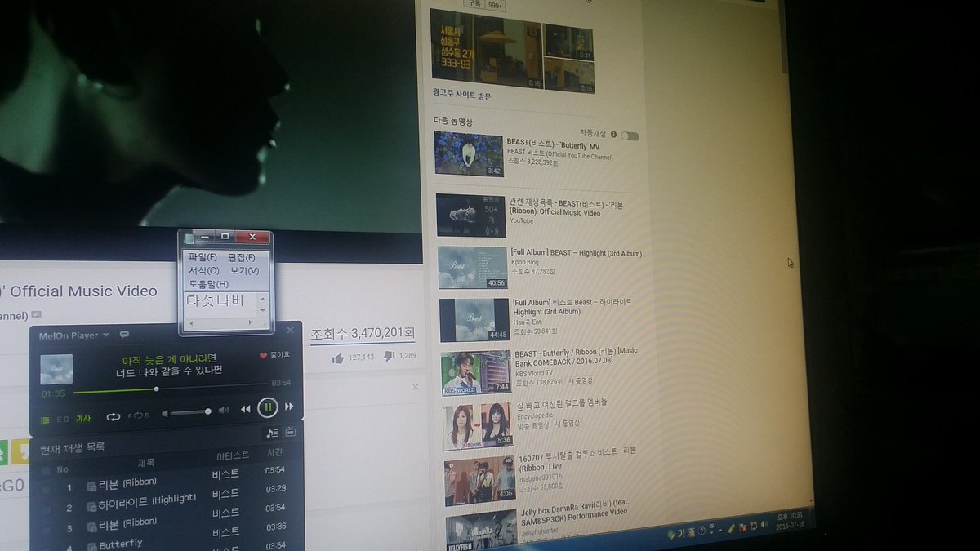Click the green shield tray icon
The height and width of the screenshot is (551, 980).
pos(670,535)
